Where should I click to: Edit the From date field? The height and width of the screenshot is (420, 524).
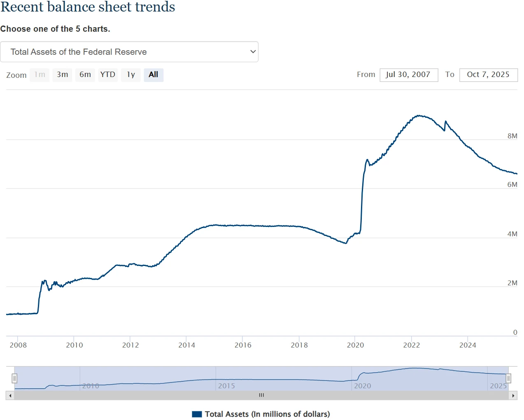(x=408, y=75)
